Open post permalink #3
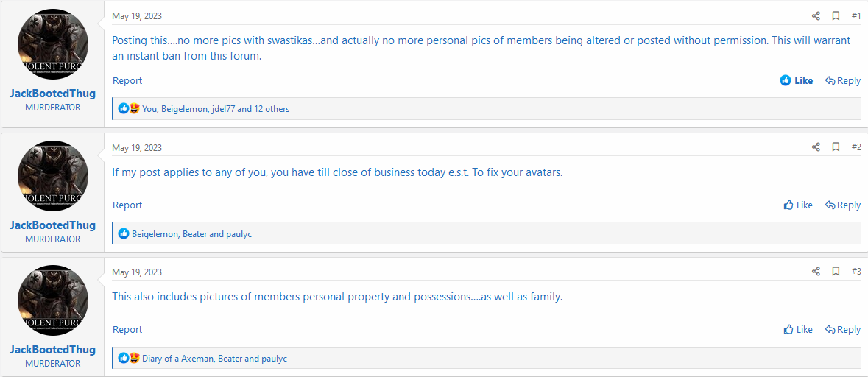 856,271
